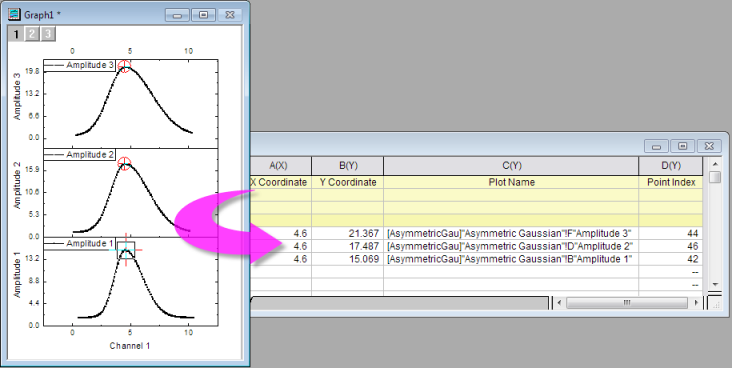Viewport: 732px width, 368px height.
Task: Click red marker on Amplitude 3 peak
Action: click(x=124, y=66)
